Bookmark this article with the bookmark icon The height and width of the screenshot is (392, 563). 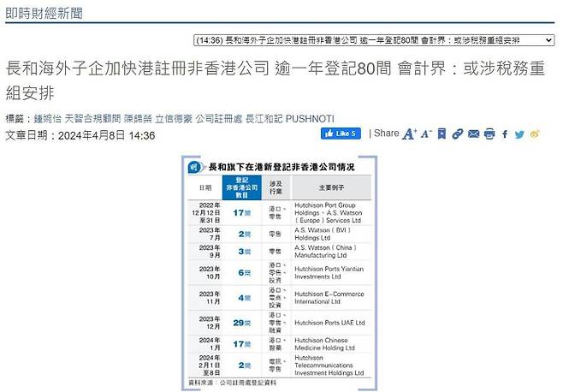[x=442, y=134]
